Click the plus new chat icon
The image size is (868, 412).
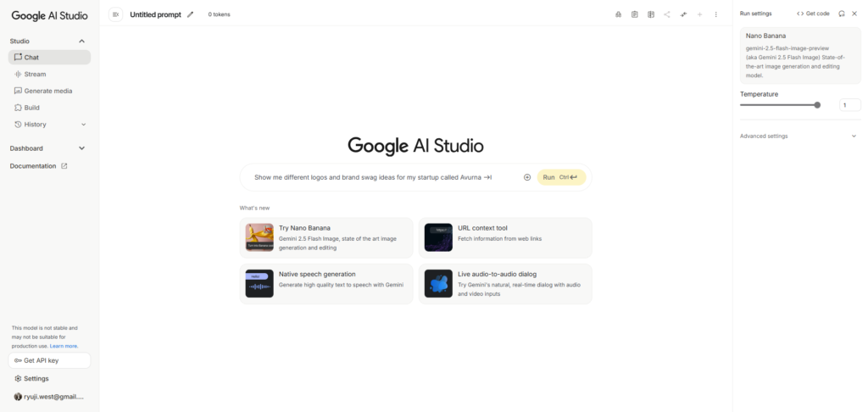point(699,14)
